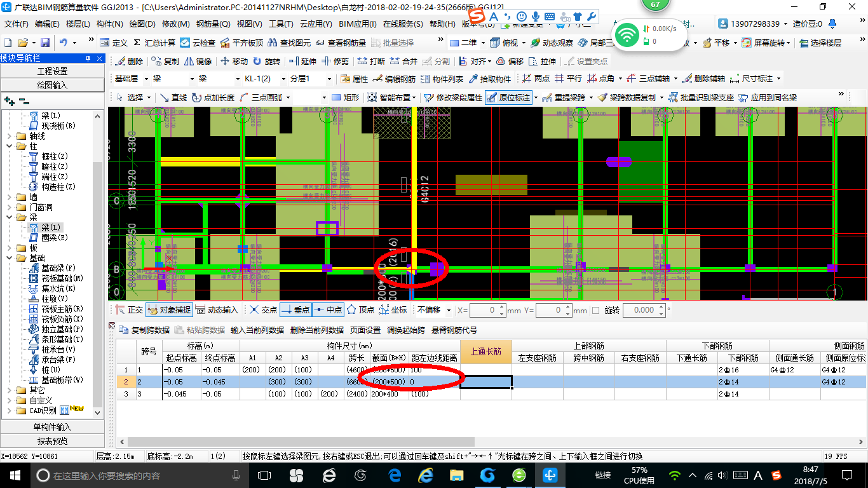
Task: Pick the 修剪 trim tool
Action: pyautogui.click(x=335, y=62)
